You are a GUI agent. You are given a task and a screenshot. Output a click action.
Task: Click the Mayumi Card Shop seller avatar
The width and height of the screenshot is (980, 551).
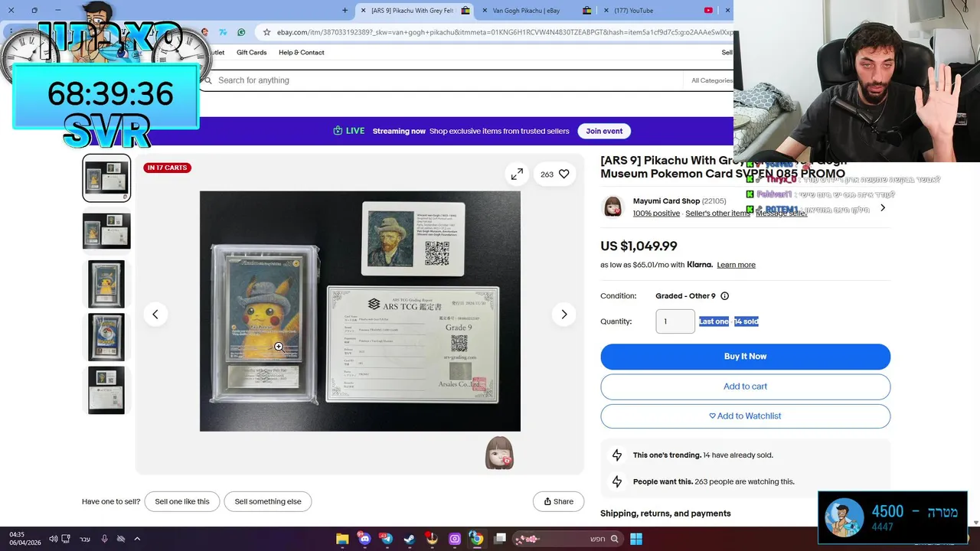pos(613,207)
